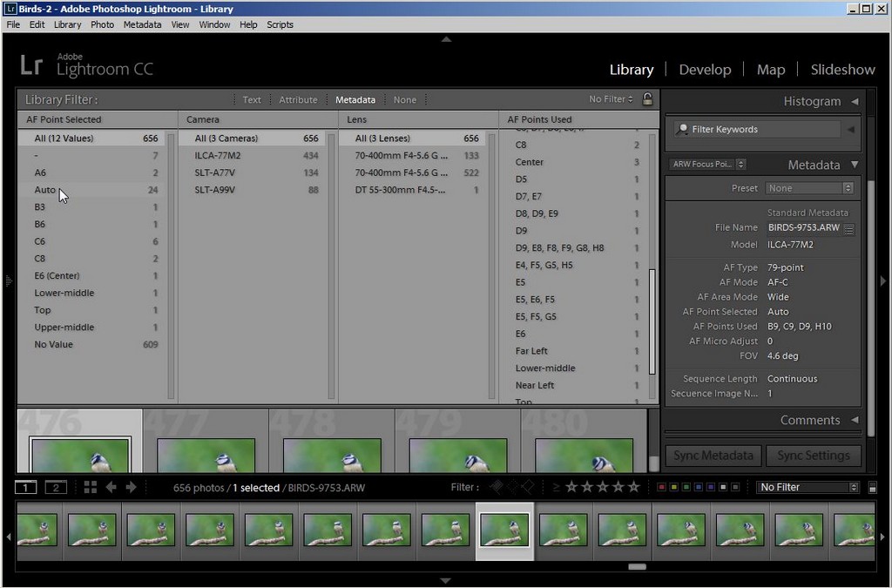892x588 pixels.
Task: Collapse the Histogram panel
Action: point(855,101)
